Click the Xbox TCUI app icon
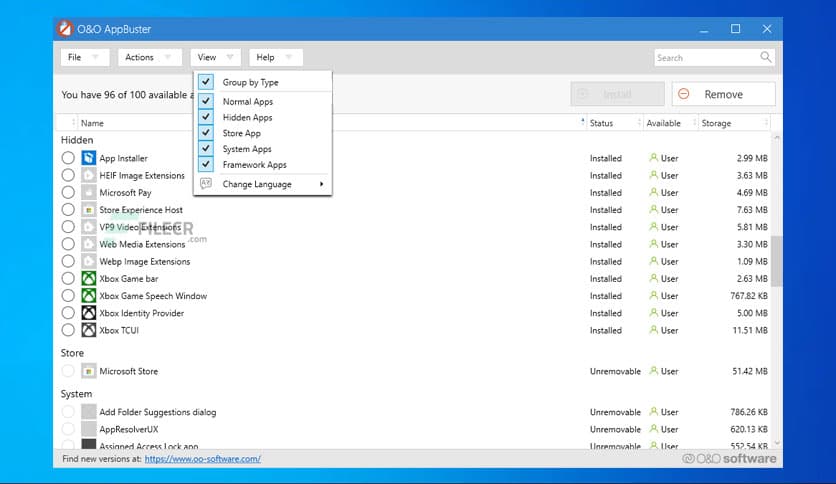This screenshot has height=484, width=836. click(89, 330)
